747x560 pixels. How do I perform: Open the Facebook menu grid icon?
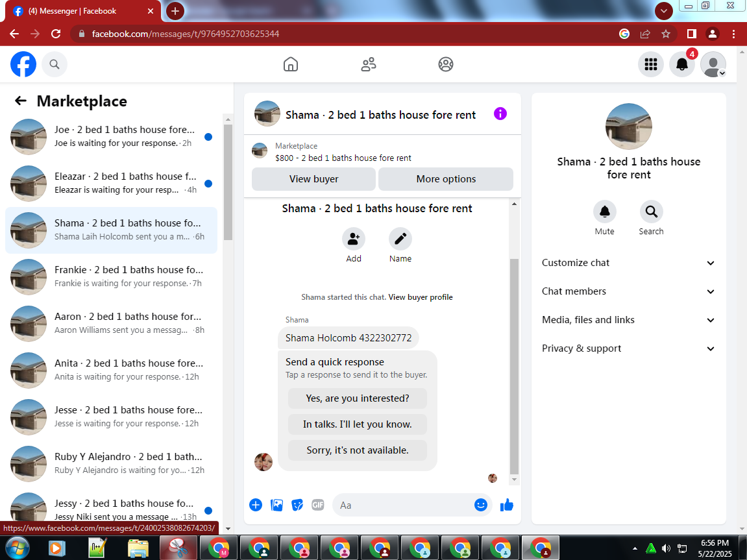651,64
